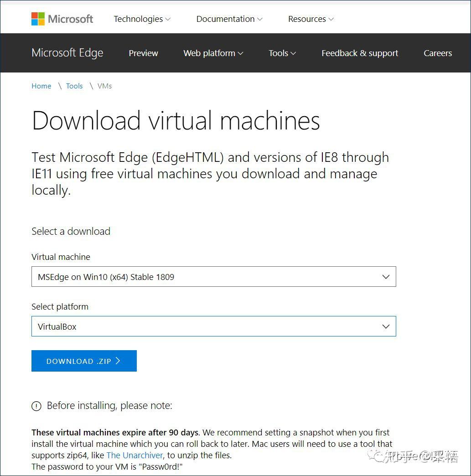Open The Unarchiver link
Screen dimensions: 471x476
coord(134,455)
